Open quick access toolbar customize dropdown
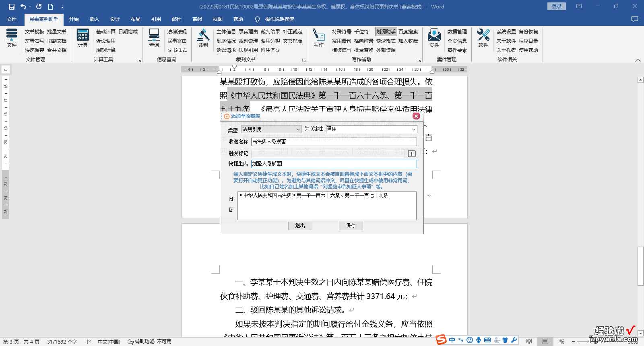 coord(62,7)
